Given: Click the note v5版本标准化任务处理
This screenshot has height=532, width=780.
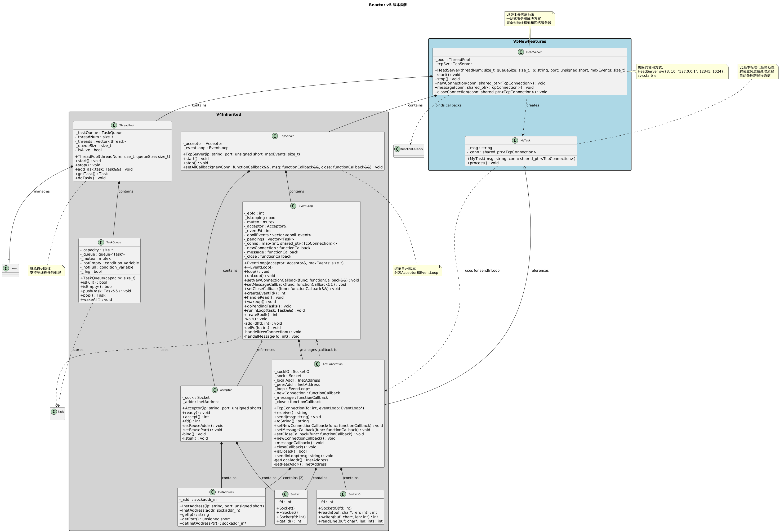Looking at the screenshot, I should 758,71.
